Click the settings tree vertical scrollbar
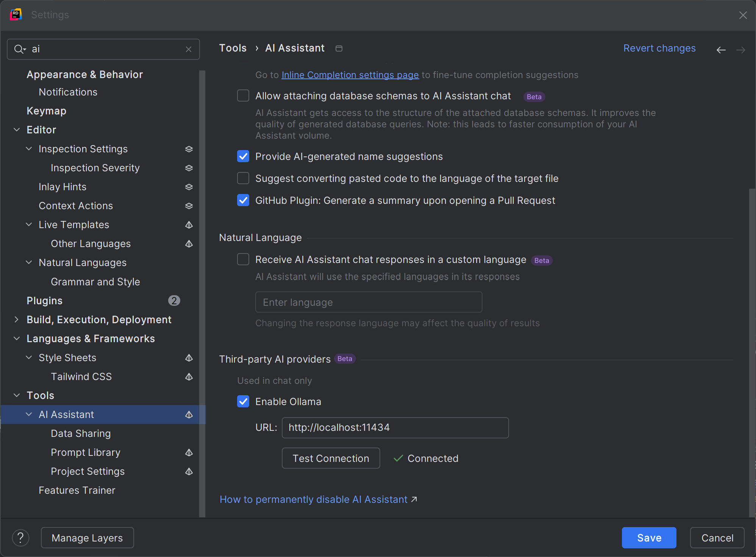 coord(202,294)
